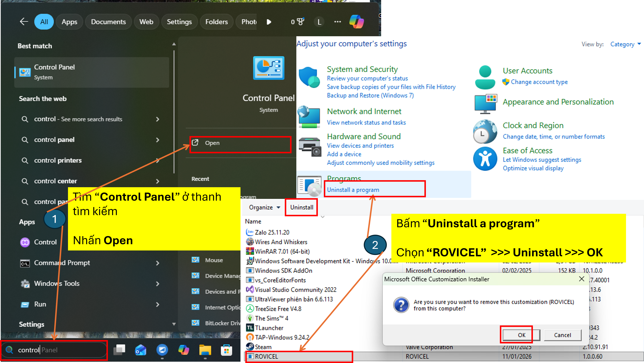Screen dimensions: 644x363
Task: Click the back arrow in search panel
Action: pyautogui.click(x=24, y=22)
